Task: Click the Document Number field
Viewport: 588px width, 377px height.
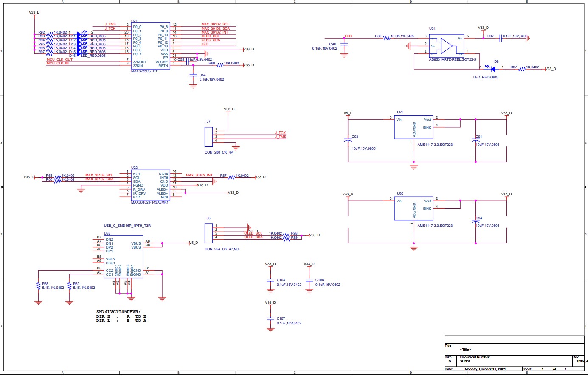Action: pos(475,357)
